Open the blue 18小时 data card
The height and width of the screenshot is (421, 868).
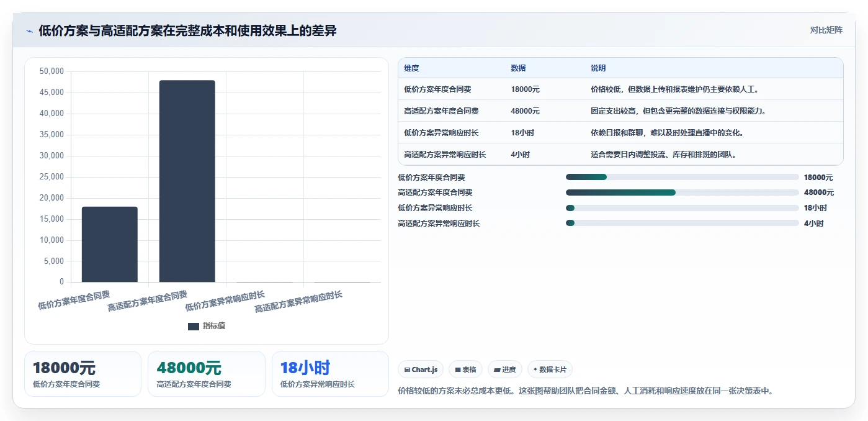[330, 374]
